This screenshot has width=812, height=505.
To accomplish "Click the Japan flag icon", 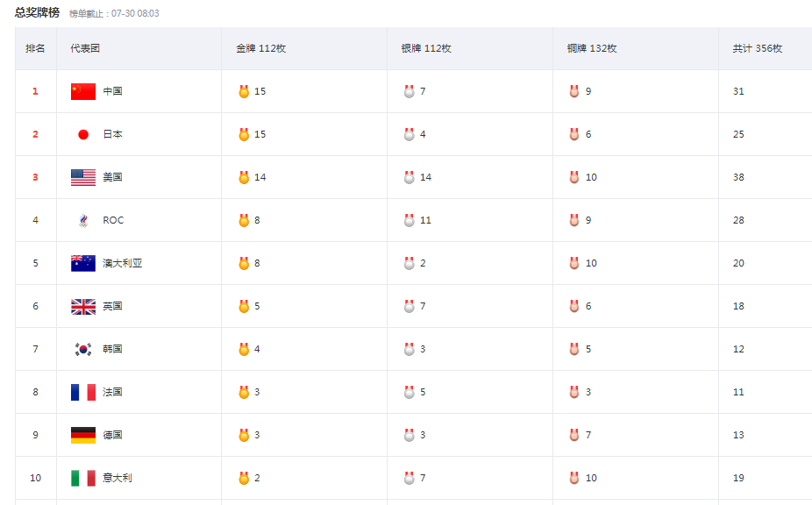I will [83, 135].
